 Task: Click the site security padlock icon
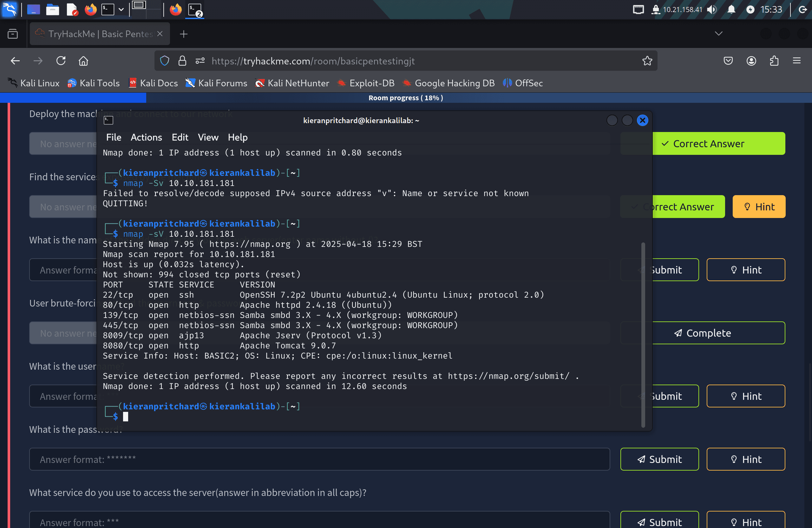click(182, 61)
